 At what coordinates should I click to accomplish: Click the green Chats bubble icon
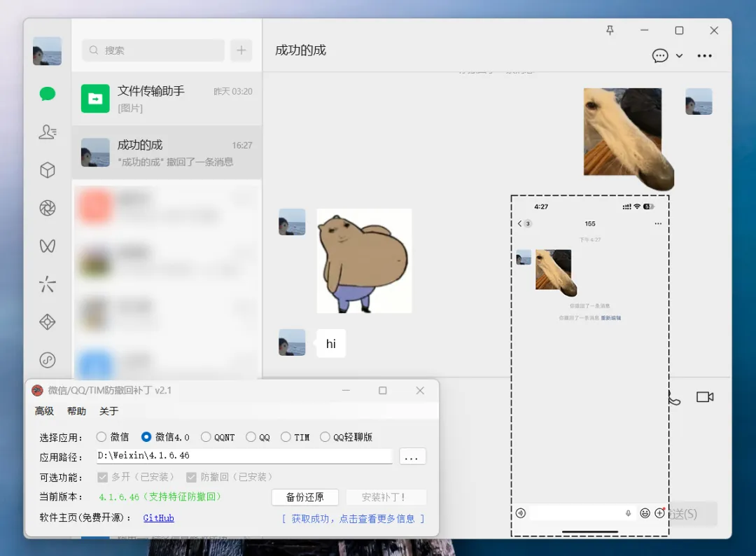pyautogui.click(x=48, y=94)
